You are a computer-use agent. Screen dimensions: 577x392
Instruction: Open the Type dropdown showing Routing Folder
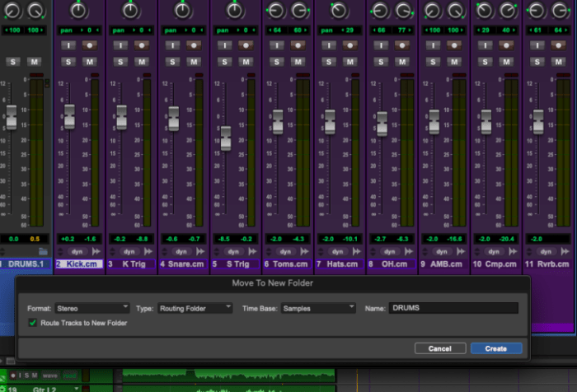click(x=195, y=308)
